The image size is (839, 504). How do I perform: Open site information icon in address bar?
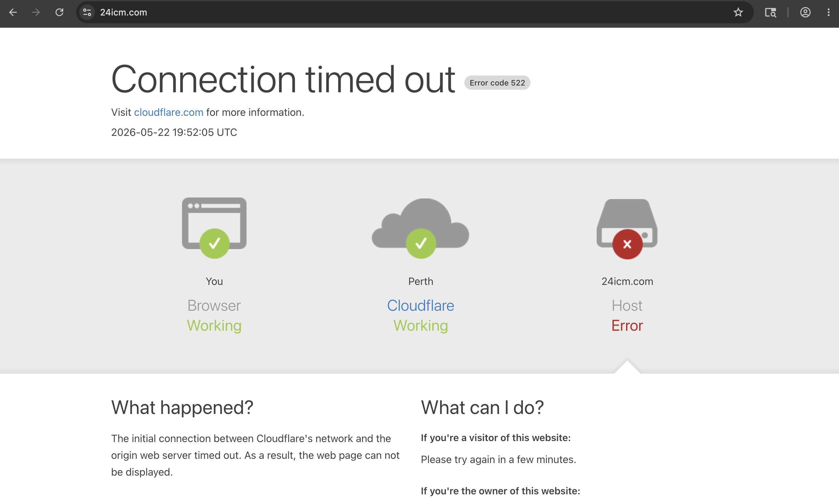(x=87, y=13)
